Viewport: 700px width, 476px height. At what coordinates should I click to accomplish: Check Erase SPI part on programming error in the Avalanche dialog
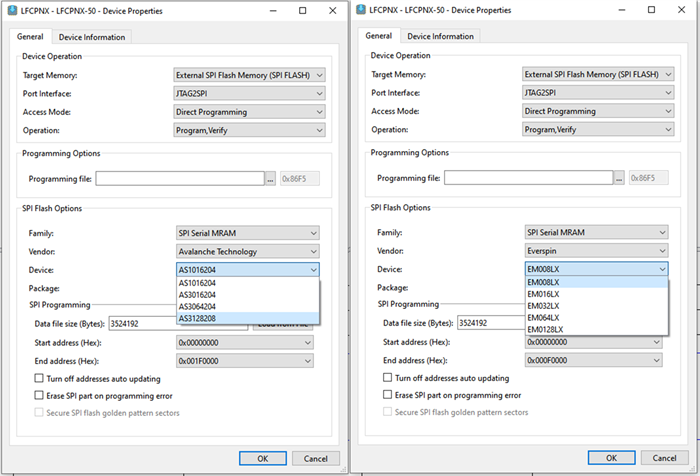point(40,396)
